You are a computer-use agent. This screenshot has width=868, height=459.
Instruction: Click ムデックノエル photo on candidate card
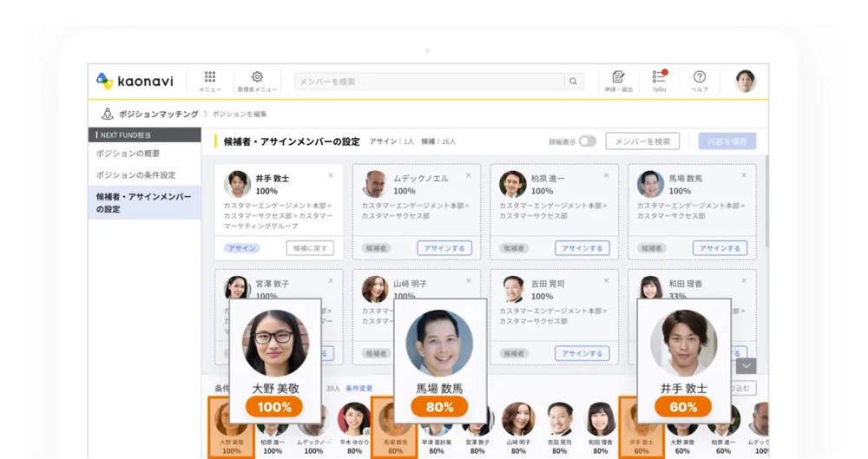pyautogui.click(x=375, y=184)
